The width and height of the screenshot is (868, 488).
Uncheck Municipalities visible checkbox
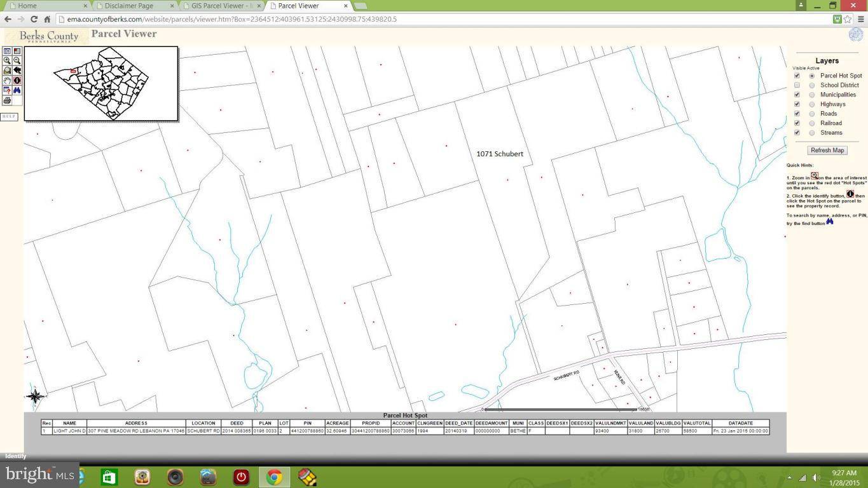pyautogui.click(x=797, y=95)
